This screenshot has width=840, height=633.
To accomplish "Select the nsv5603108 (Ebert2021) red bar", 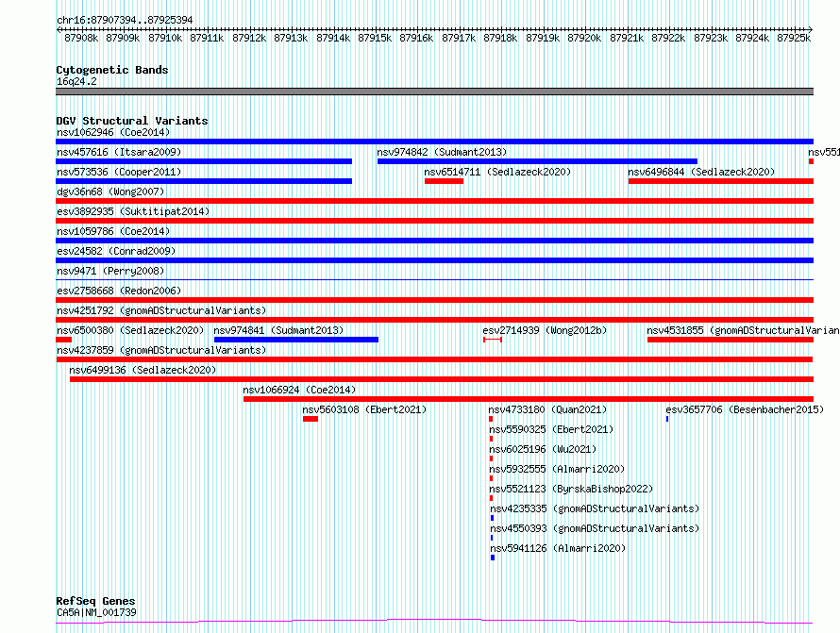I will coord(311,419).
